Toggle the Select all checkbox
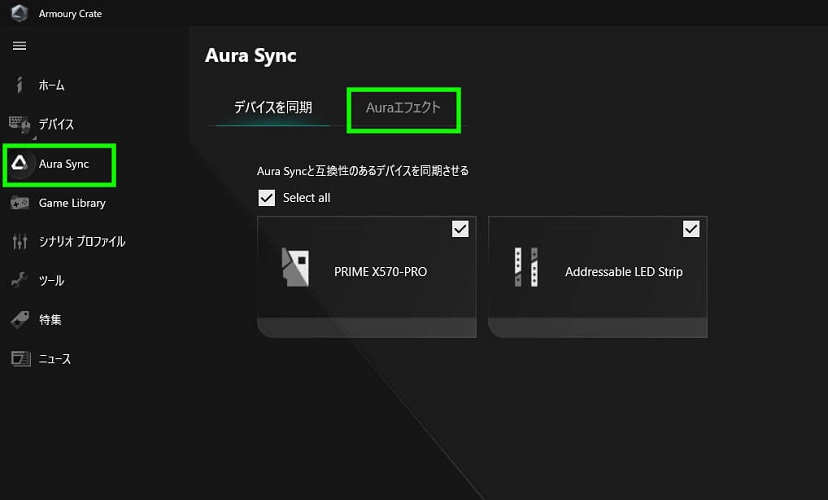This screenshot has height=500, width=828. (x=266, y=198)
